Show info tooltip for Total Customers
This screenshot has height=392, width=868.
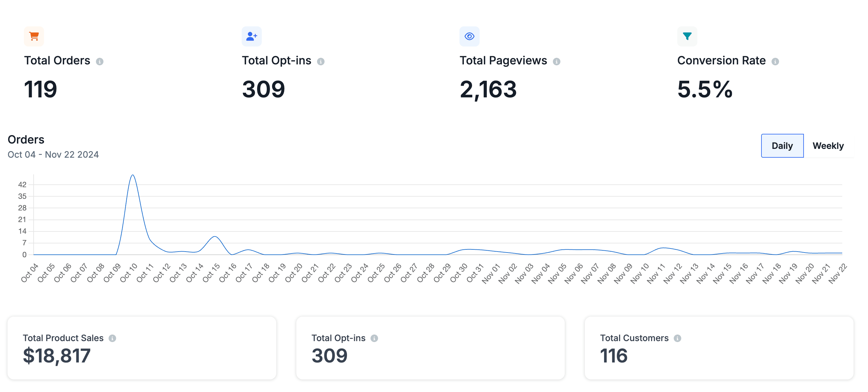point(677,338)
